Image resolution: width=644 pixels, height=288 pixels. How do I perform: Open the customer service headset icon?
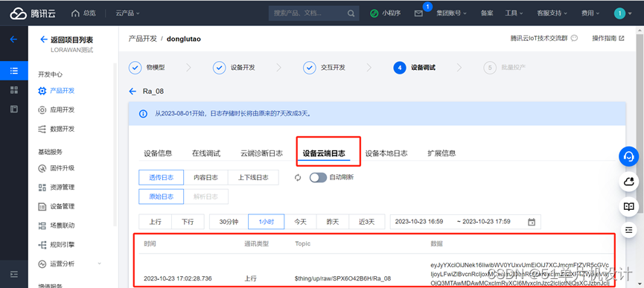[629, 156]
